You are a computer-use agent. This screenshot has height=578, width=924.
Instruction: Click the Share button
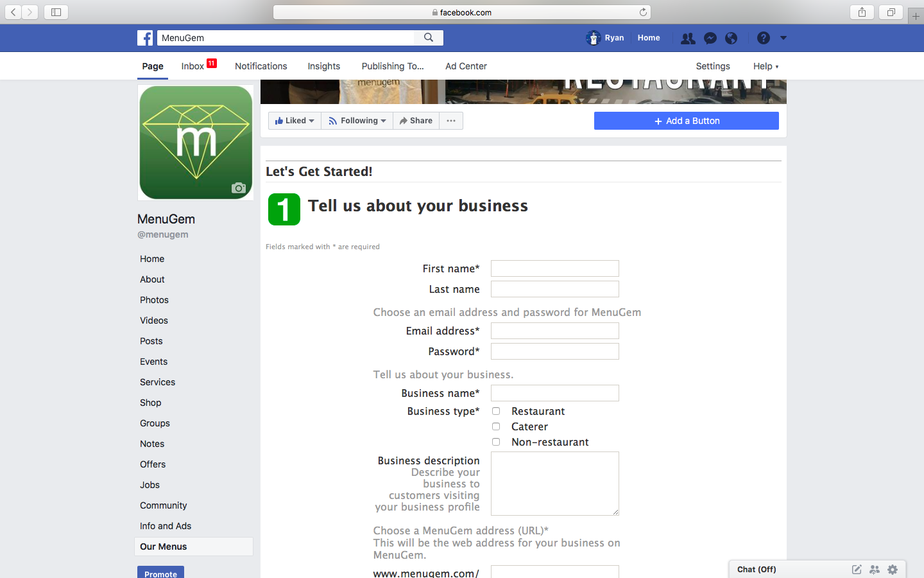point(416,121)
